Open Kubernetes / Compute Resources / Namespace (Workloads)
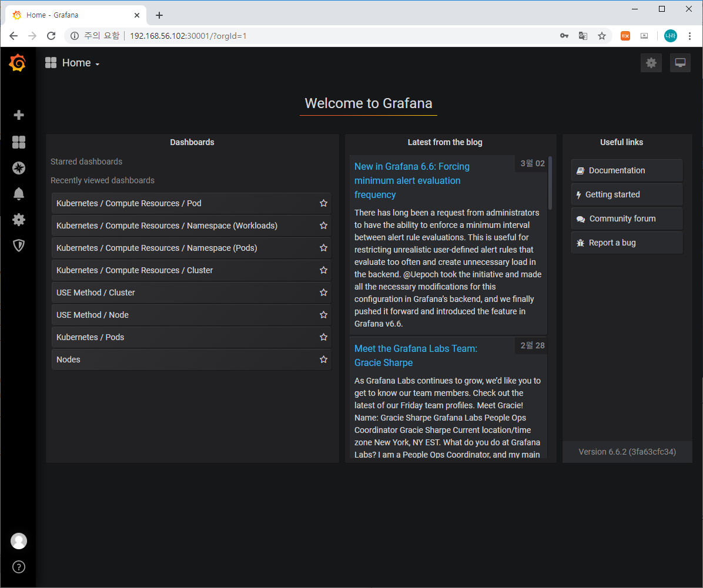 (x=192, y=226)
